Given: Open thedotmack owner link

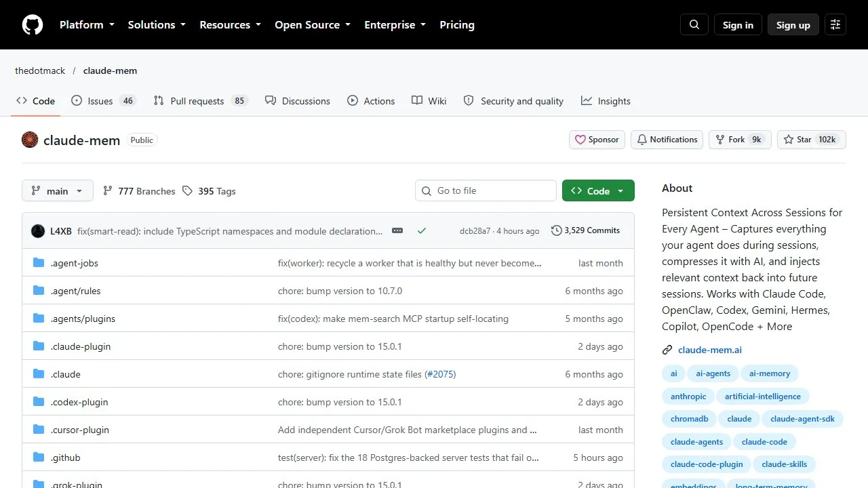Looking at the screenshot, I should click(40, 70).
